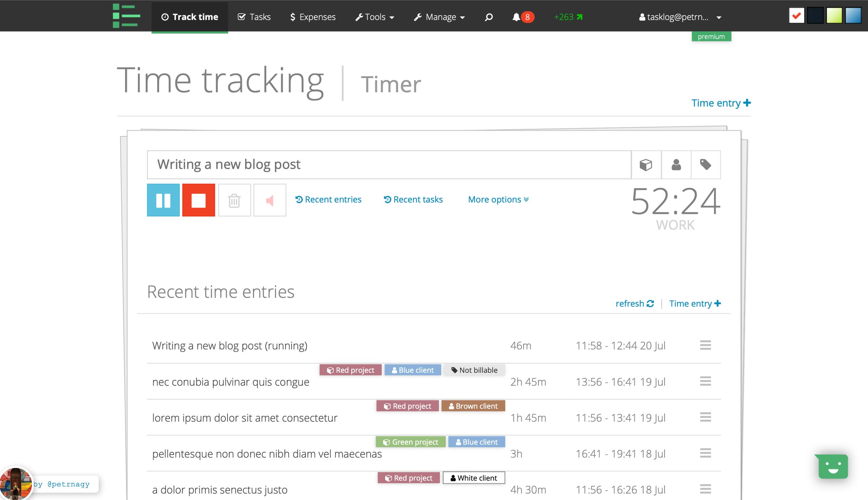This screenshot has height=500, width=868.
Task: Open the search icon in the top bar
Action: pyautogui.click(x=488, y=17)
